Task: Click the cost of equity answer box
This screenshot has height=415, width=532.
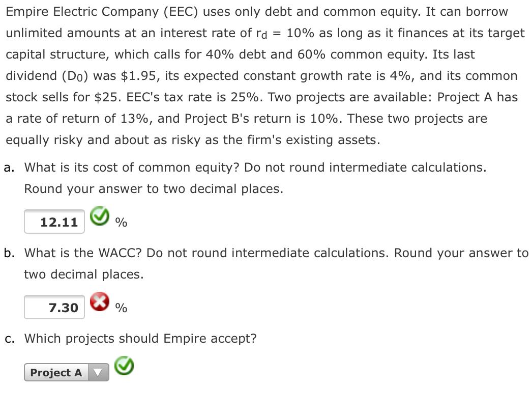Action: [x=54, y=221]
